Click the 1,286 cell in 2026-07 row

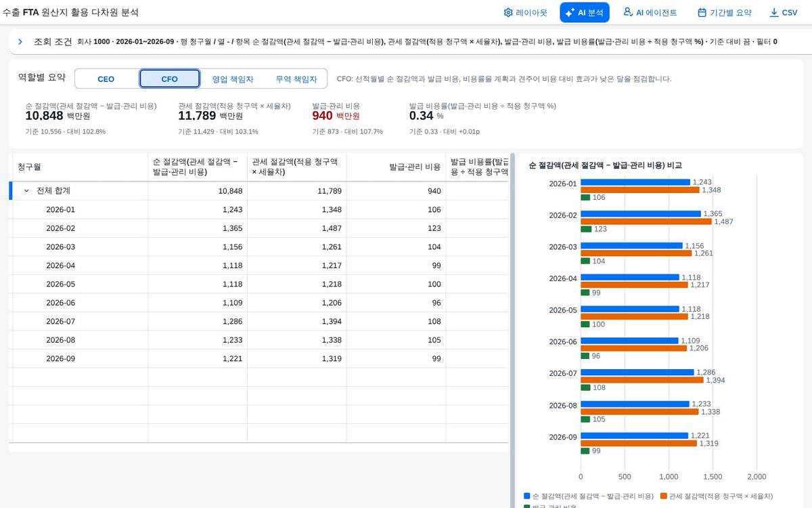(198, 321)
